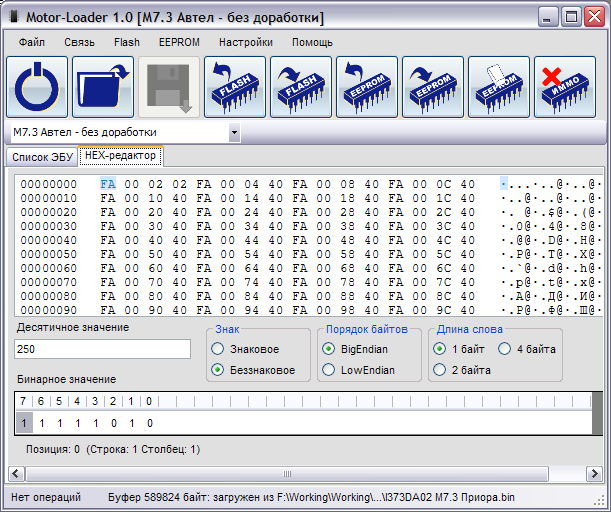Click the read EEPROM chip icon
The height and width of the screenshot is (512, 611).
367,88
